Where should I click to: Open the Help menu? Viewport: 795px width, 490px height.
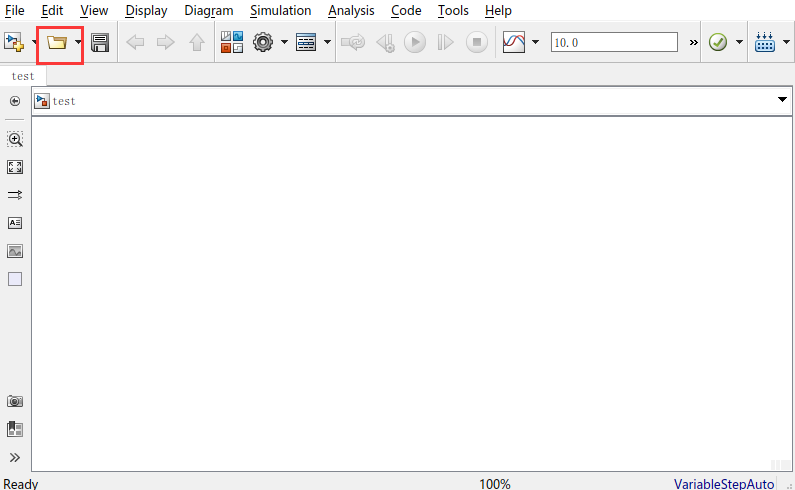(x=498, y=10)
